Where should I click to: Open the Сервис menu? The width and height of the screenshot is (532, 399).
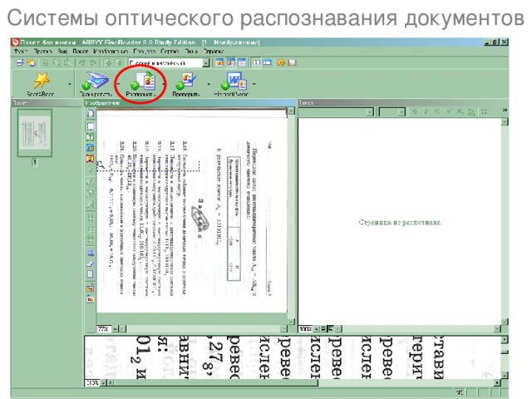(170, 52)
